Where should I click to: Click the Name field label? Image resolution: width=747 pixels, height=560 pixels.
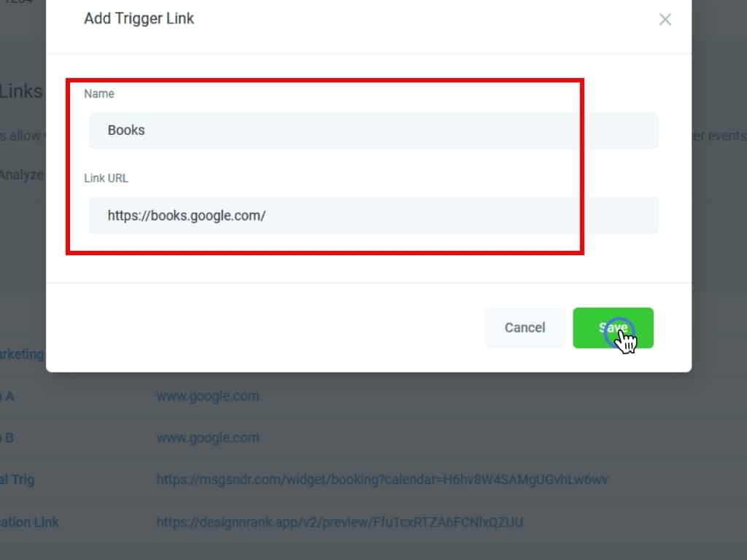[x=99, y=94]
